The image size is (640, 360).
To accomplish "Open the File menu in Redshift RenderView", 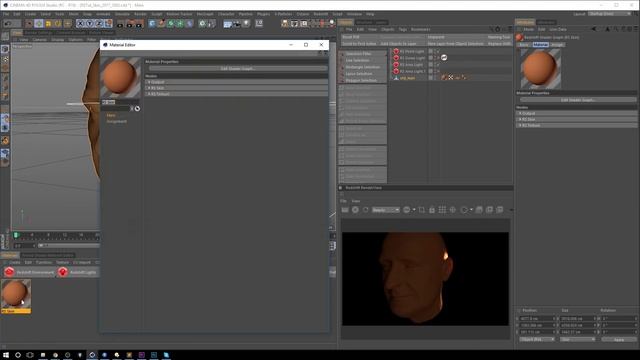I will tap(344, 201).
